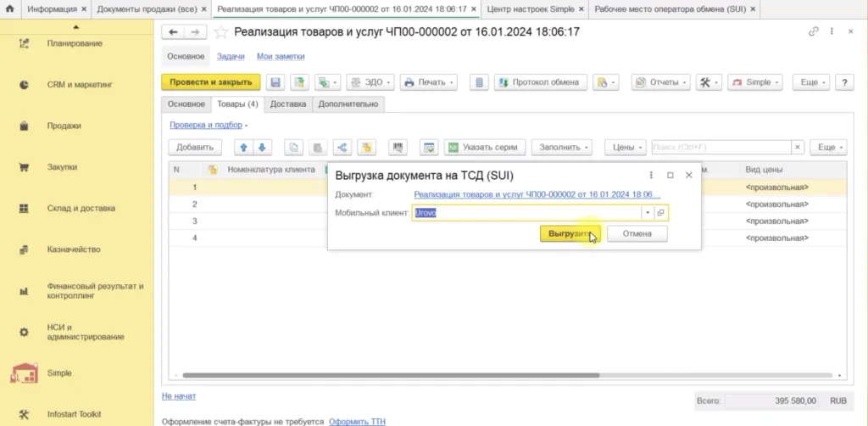Go back with the left arrow
Screen dimensions: 868x426
point(173,32)
